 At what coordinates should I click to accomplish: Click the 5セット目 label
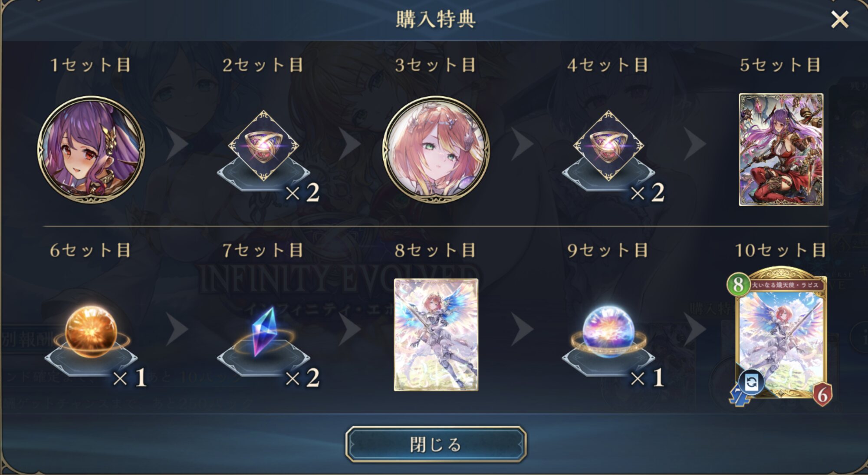click(x=780, y=65)
